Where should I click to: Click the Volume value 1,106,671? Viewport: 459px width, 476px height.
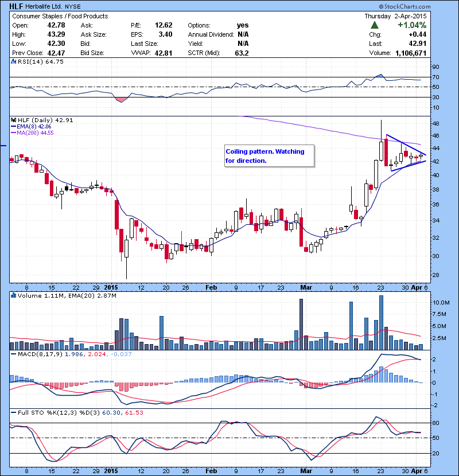[411, 53]
